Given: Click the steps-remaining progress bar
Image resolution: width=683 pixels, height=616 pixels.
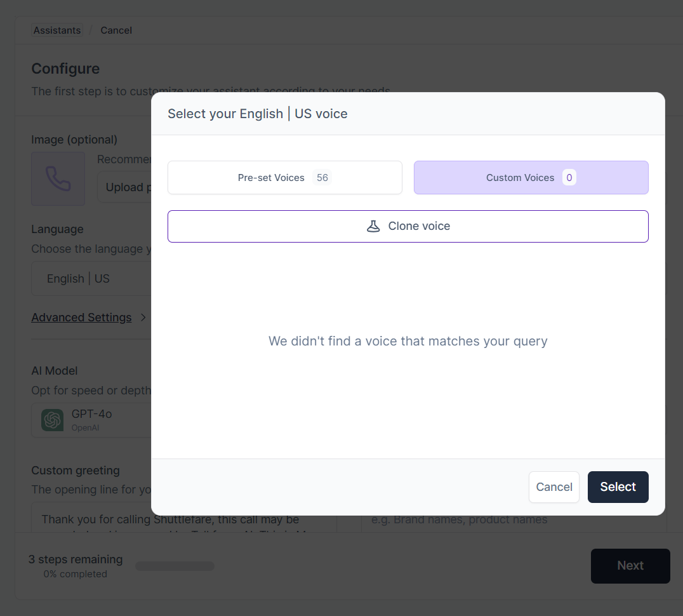Looking at the screenshot, I should coord(175,566).
